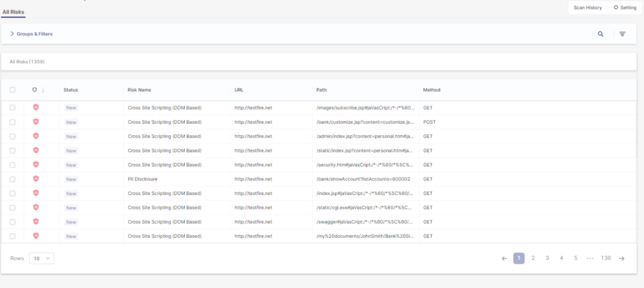Click severity shield for /index.jsp#jaVasCript row
The height and width of the screenshot is (288, 644).
(x=36, y=193)
